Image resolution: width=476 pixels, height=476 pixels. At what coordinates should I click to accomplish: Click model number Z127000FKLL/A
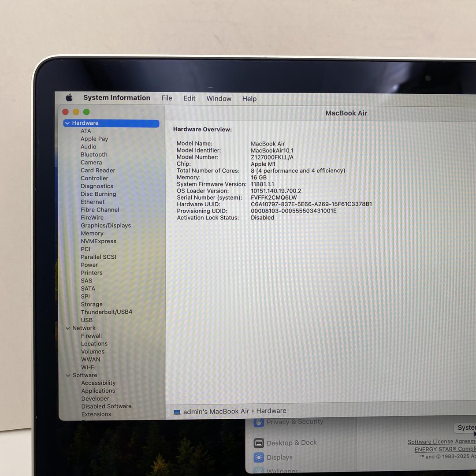[272, 157]
